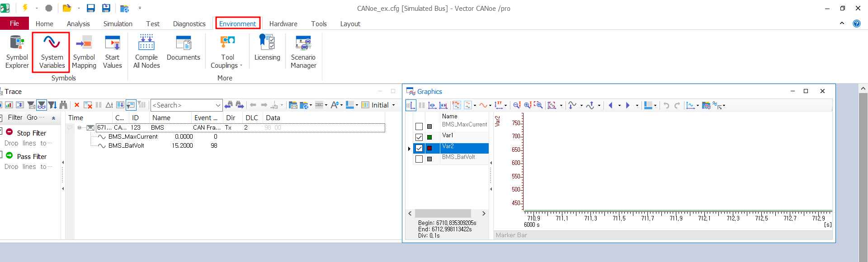
Task: Toggle the comment-bubble icon in Trace toolbar
Action: [131, 105]
